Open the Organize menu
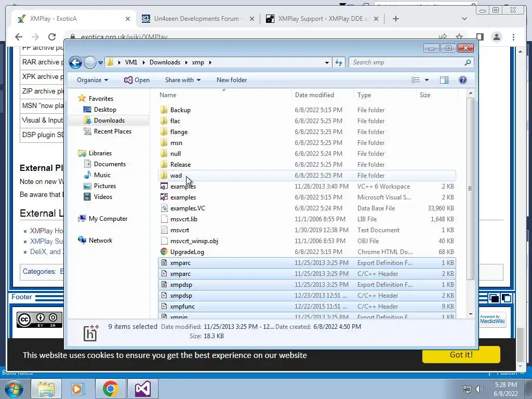 (92, 80)
